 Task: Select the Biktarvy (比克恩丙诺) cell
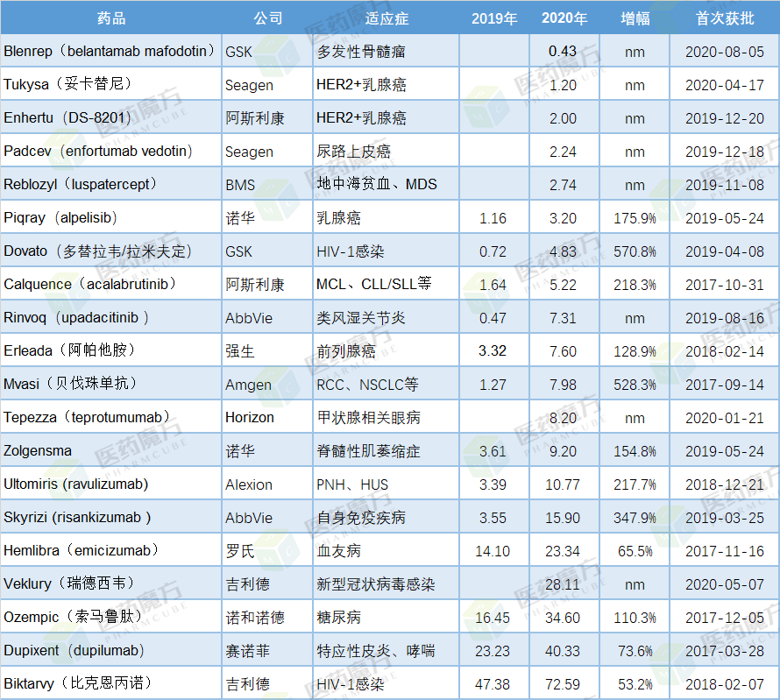pos(111,683)
